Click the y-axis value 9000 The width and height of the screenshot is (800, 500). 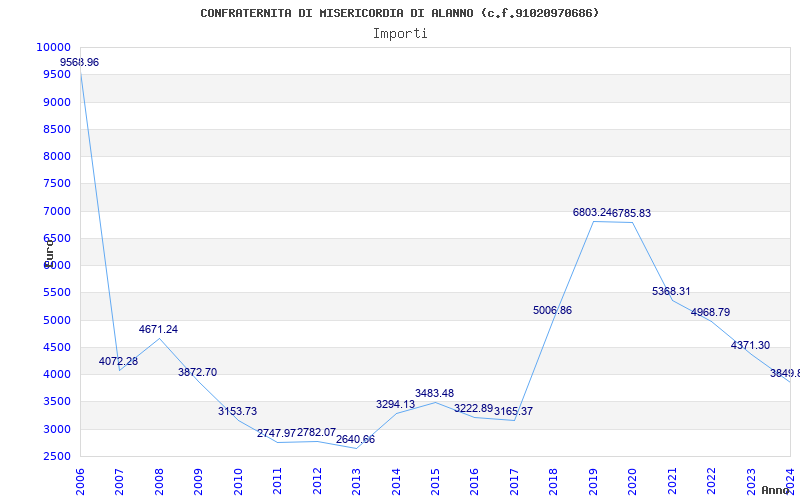[x=57, y=102]
